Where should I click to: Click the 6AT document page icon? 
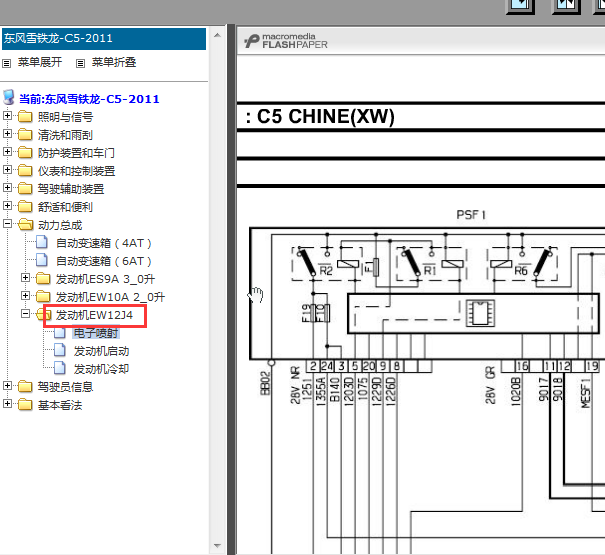42,261
